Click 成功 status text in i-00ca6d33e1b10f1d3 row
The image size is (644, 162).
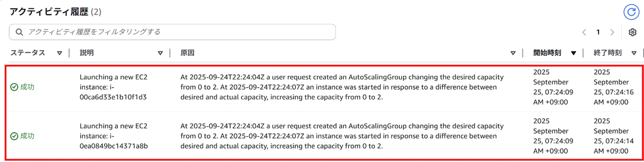click(27, 87)
